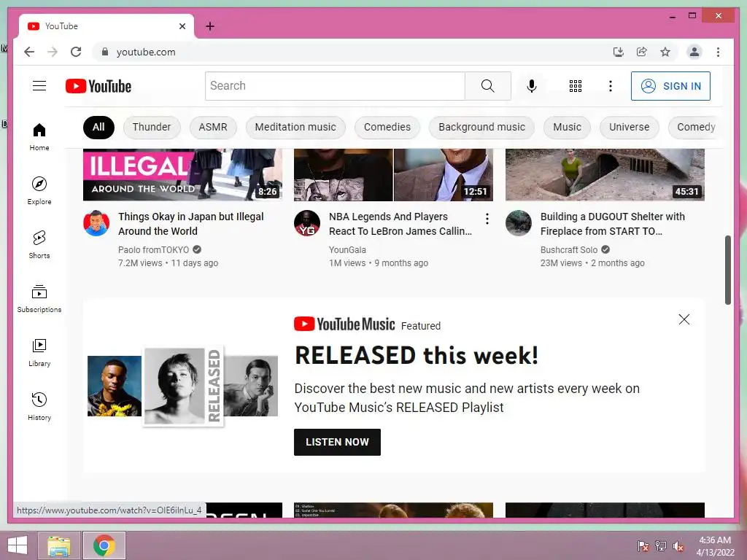This screenshot has width=747, height=560.
Task: Select the All filter chip
Action: (x=98, y=127)
